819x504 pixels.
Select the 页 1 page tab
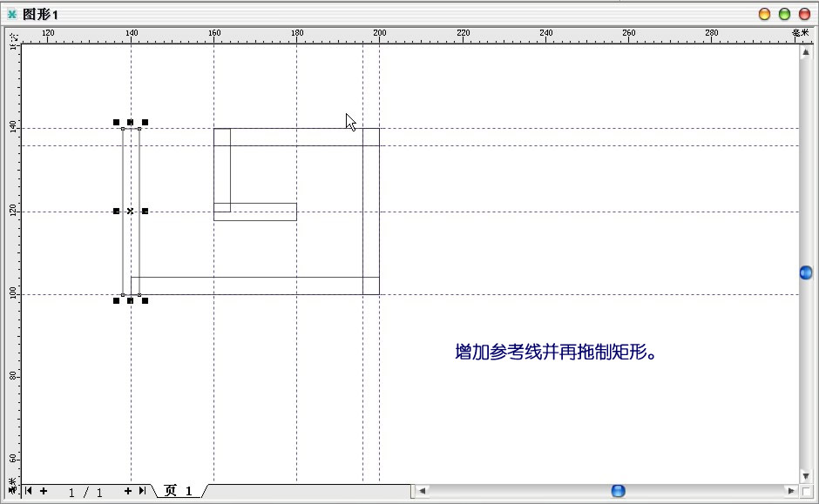[179, 490]
